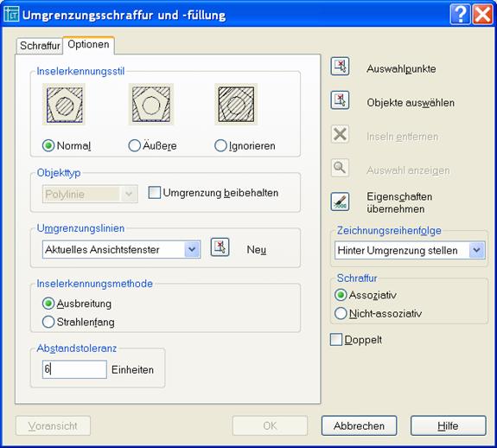Click the help question mark icon in title bar
497x448 pixels.
click(x=460, y=14)
